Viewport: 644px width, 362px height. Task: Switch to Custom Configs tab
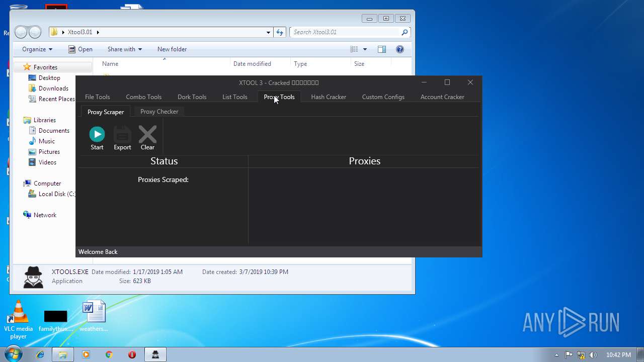383,97
